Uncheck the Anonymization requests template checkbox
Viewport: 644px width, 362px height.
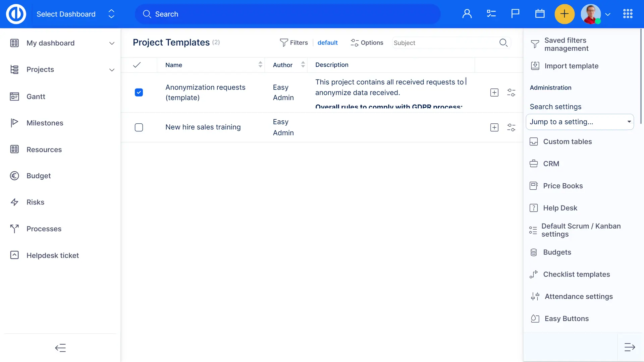(x=139, y=93)
